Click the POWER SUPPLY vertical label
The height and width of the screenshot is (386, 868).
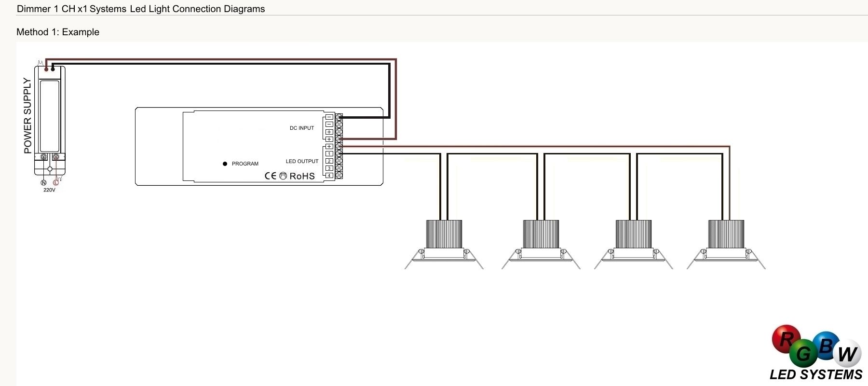pyautogui.click(x=27, y=116)
